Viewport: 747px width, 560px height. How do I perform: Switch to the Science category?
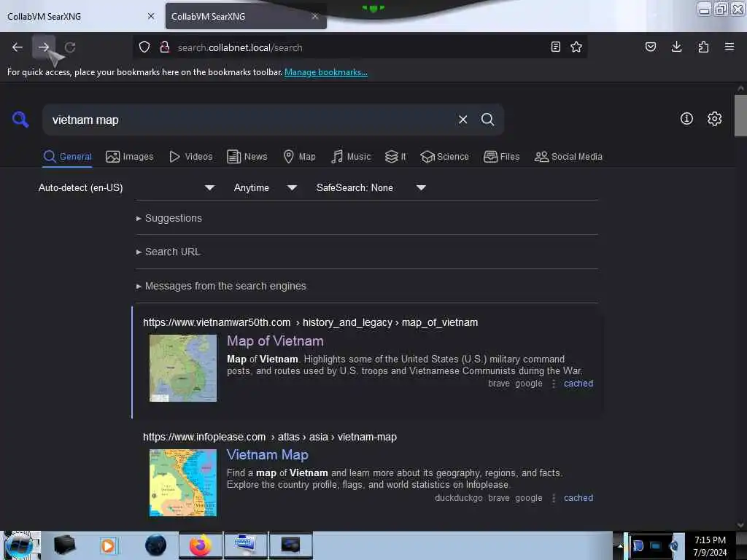tap(444, 157)
